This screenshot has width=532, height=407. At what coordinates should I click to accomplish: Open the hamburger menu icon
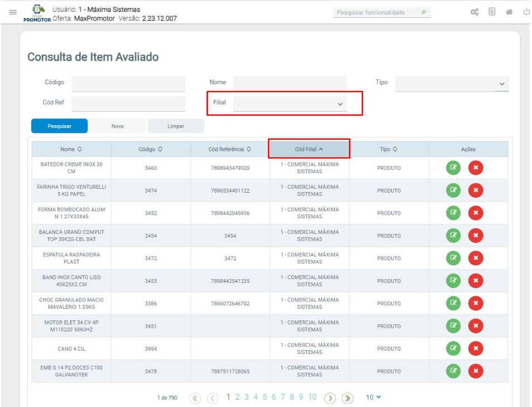coord(12,12)
